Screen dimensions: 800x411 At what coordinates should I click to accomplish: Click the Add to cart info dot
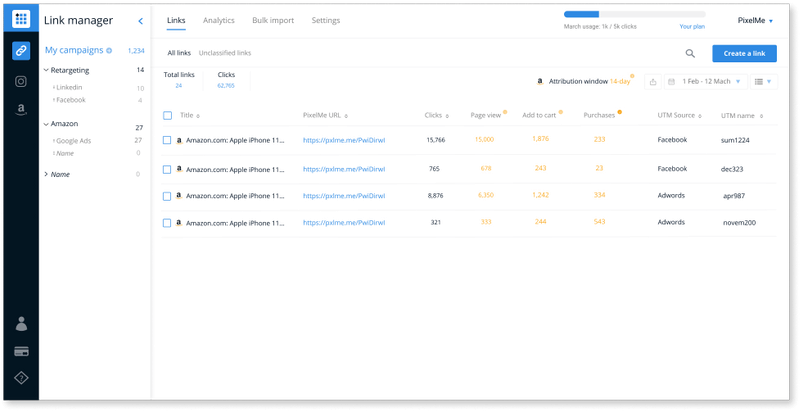click(x=560, y=112)
